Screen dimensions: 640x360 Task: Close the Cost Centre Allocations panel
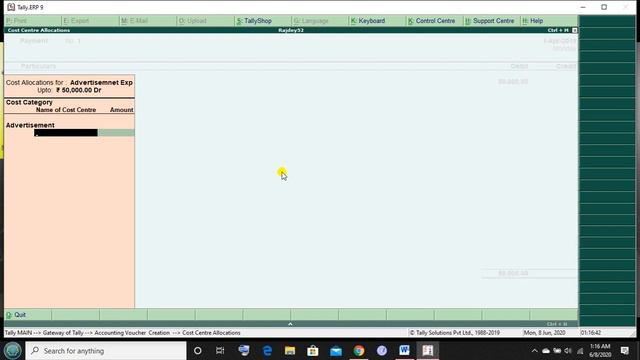point(574,30)
